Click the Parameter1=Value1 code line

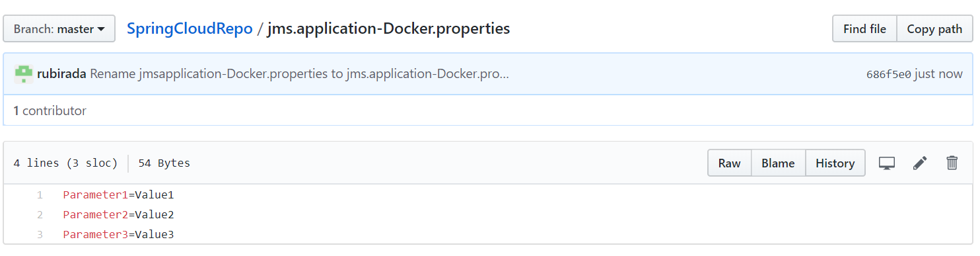(x=118, y=195)
